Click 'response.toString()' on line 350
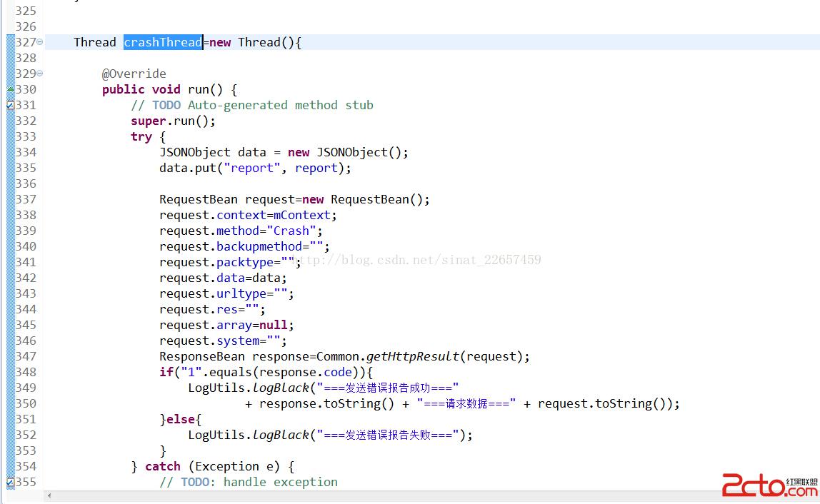 326,403
